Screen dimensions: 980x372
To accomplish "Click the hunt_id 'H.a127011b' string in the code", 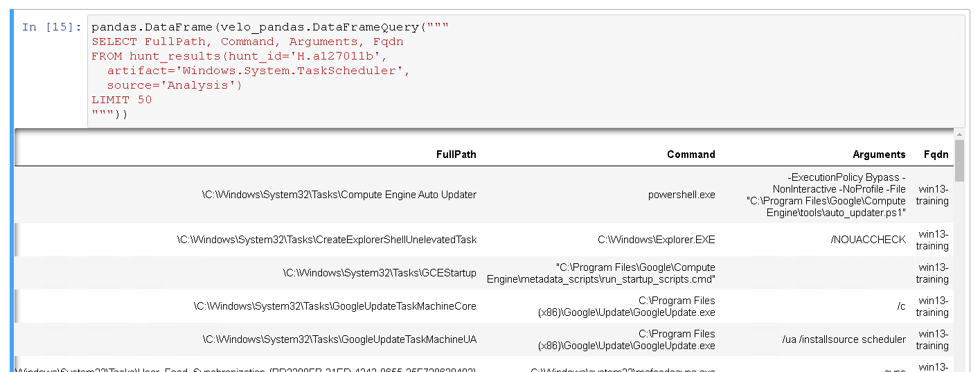I will pyautogui.click(x=334, y=56).
